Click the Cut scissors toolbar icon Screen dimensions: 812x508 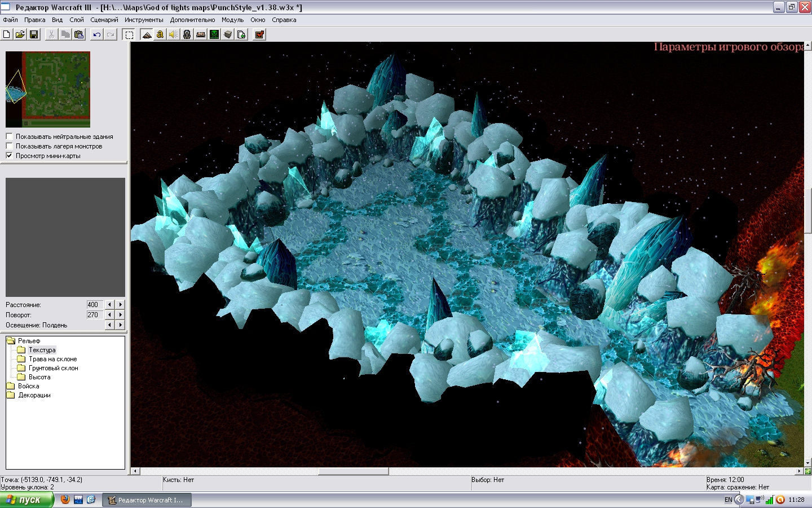51,34
